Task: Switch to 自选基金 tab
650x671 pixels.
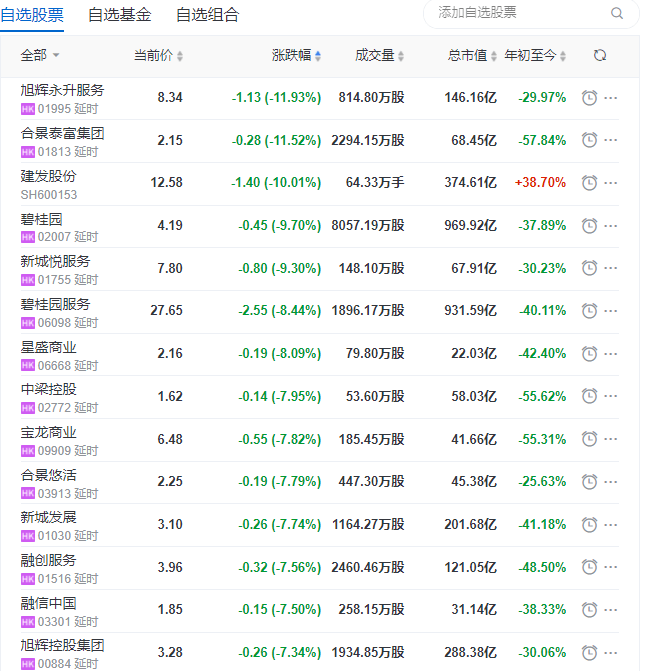Action: (x=120, y=15)
